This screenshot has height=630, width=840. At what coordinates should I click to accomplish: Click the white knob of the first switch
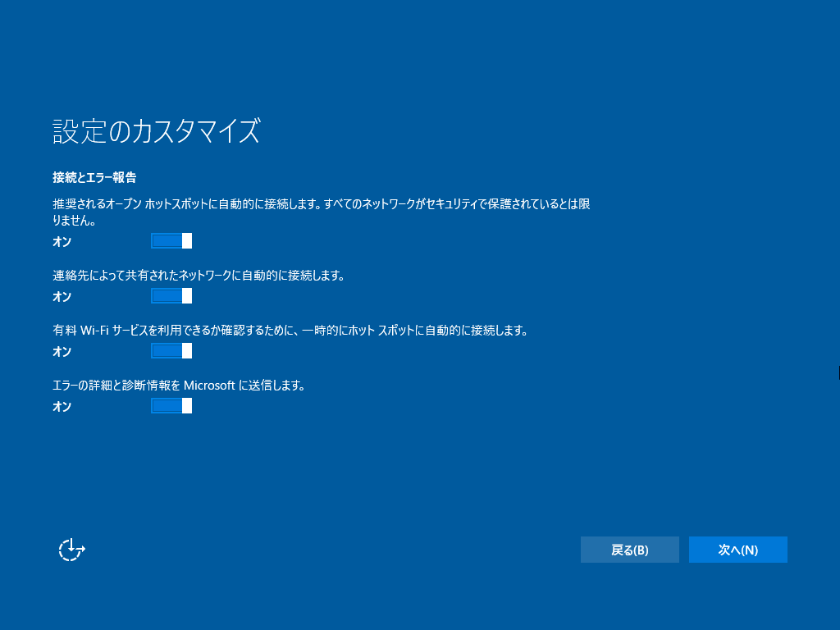185,240
